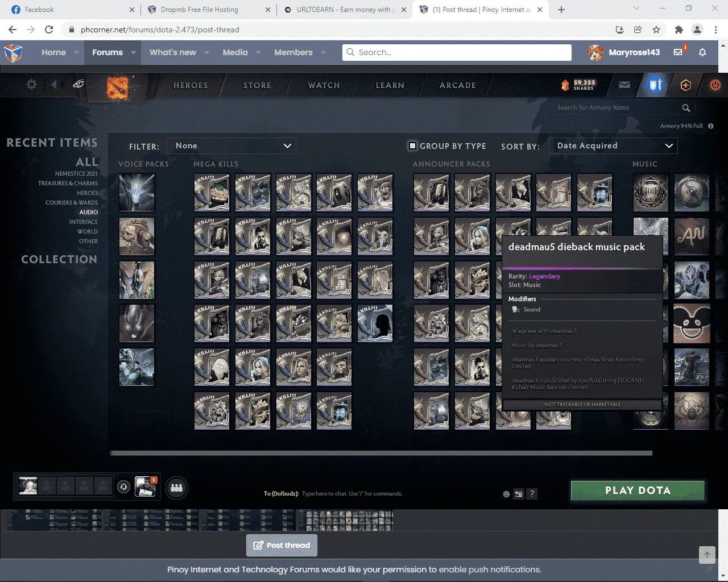Click the scroll-to-top arrow button
Viewport: 728px width, 582px height.
pyautogui.click(x=707, y=555)
